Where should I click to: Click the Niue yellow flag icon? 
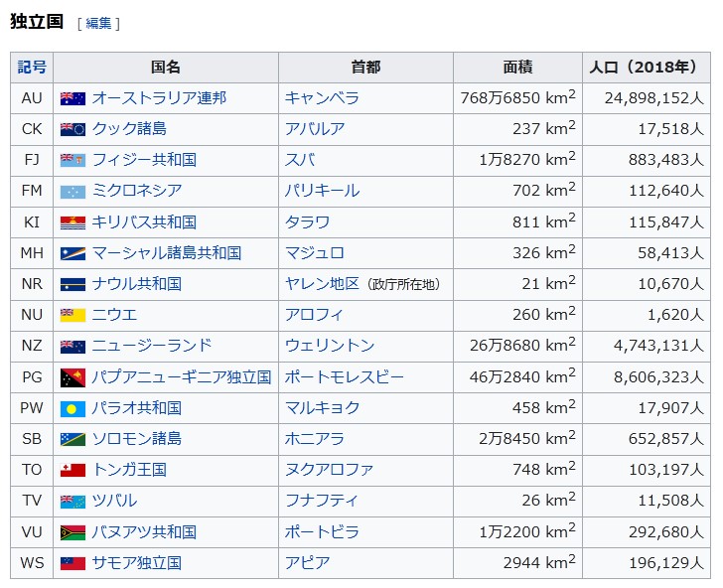point(72,315)
